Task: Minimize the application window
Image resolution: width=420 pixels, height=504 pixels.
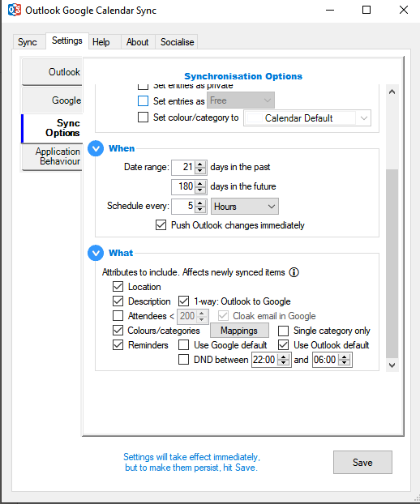Action: coord(330,10)
